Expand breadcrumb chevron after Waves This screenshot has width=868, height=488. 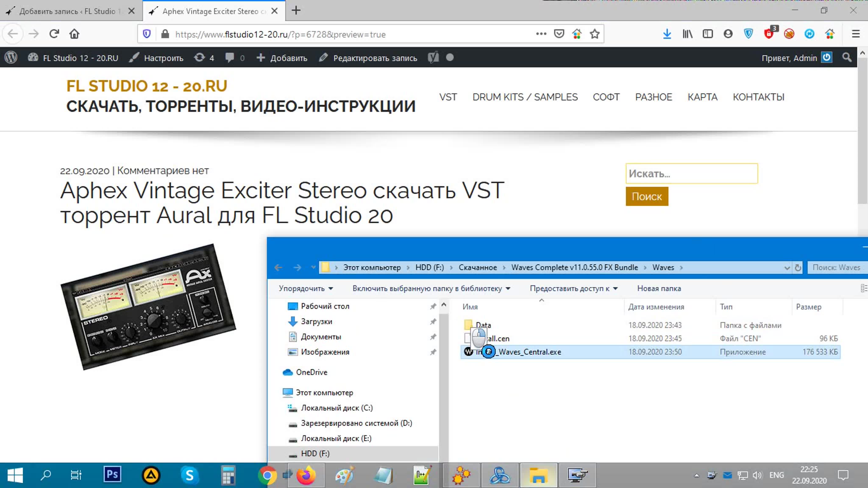(681, 268)
